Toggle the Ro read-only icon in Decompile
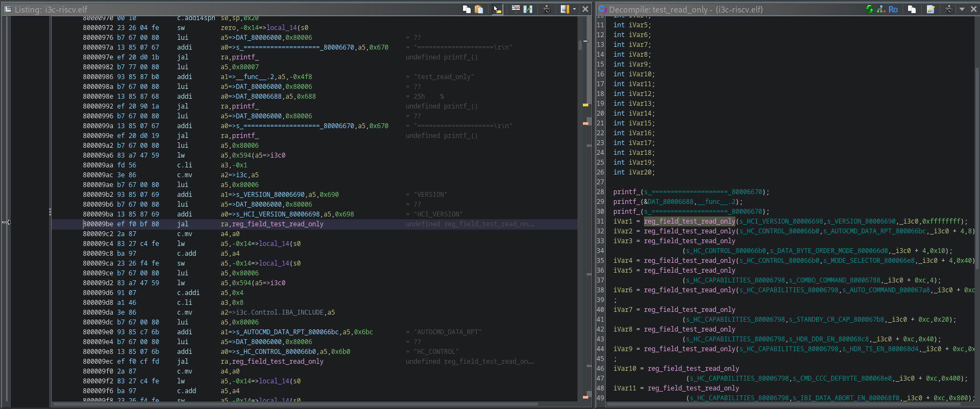 click(893, 9)
